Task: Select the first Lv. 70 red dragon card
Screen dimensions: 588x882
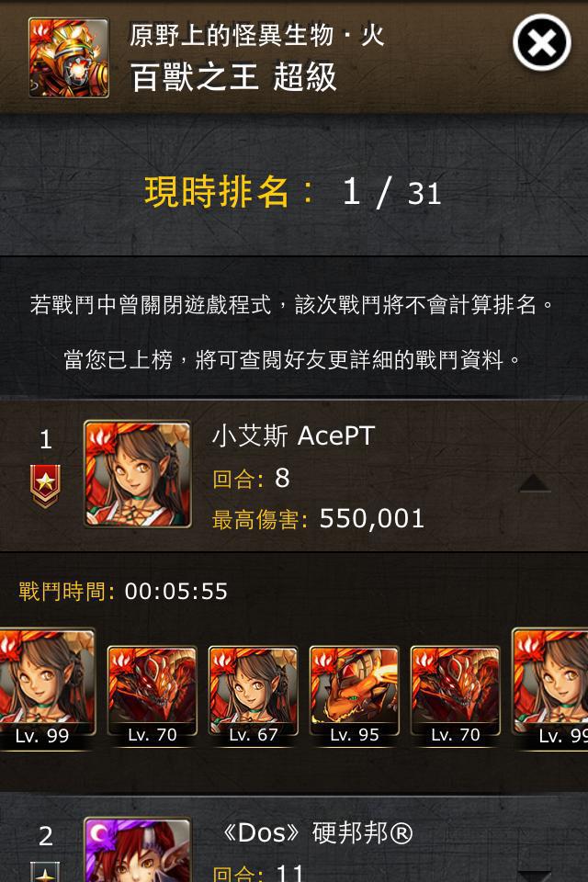Action: click(152, 696)
